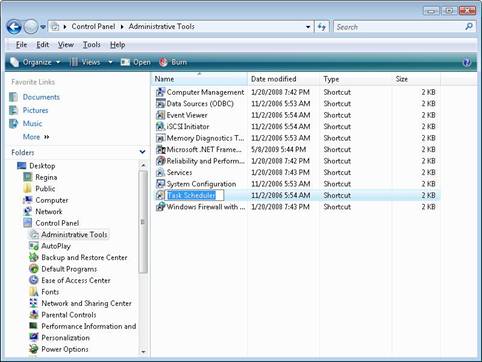Click the Open toolbar button

coord(136,62)
